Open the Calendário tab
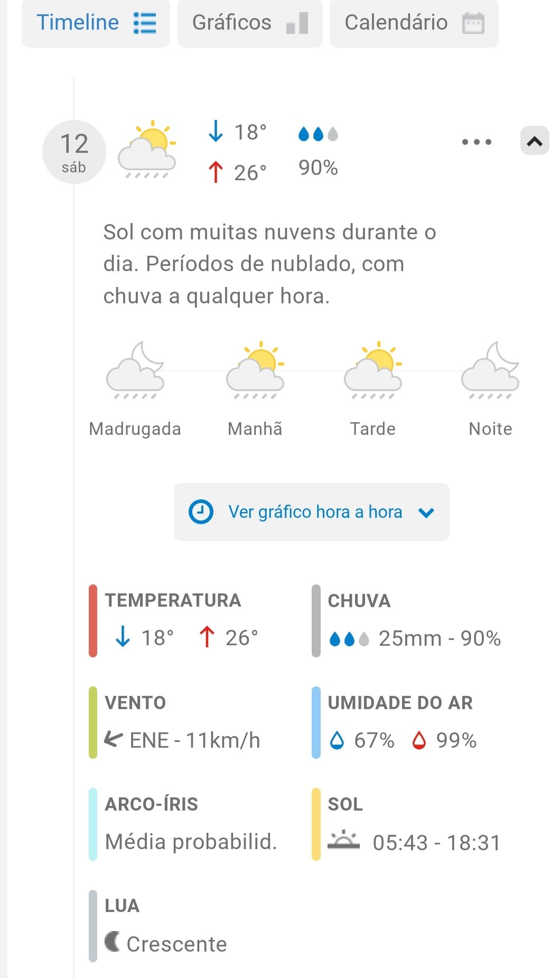560x978 pixels. pyautogui.click(x=414, y=23)
